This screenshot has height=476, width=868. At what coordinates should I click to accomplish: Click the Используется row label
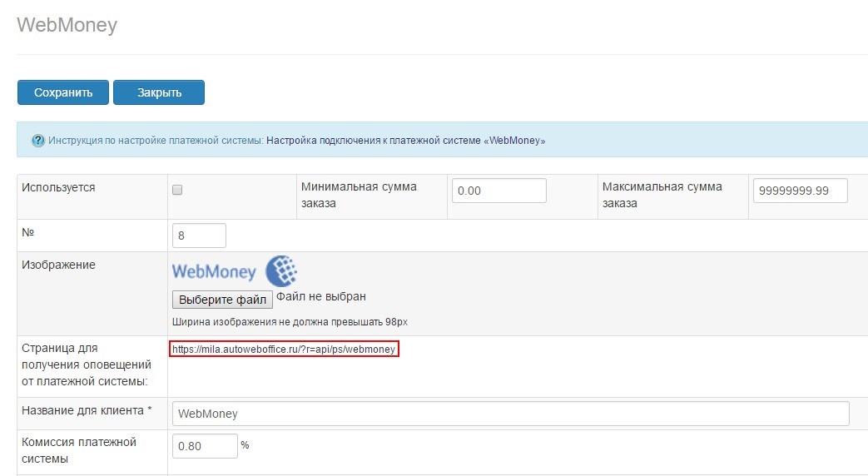point(57,187)
